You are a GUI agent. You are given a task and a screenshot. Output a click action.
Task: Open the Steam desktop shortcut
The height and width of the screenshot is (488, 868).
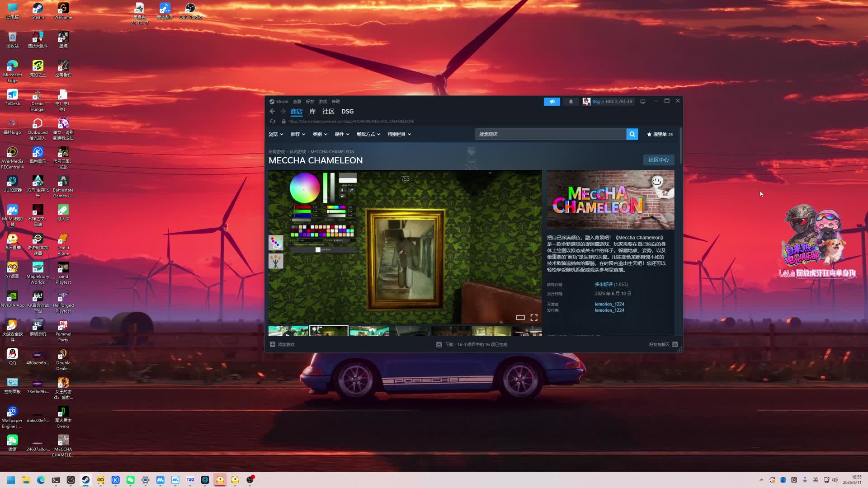pos(38,11)
